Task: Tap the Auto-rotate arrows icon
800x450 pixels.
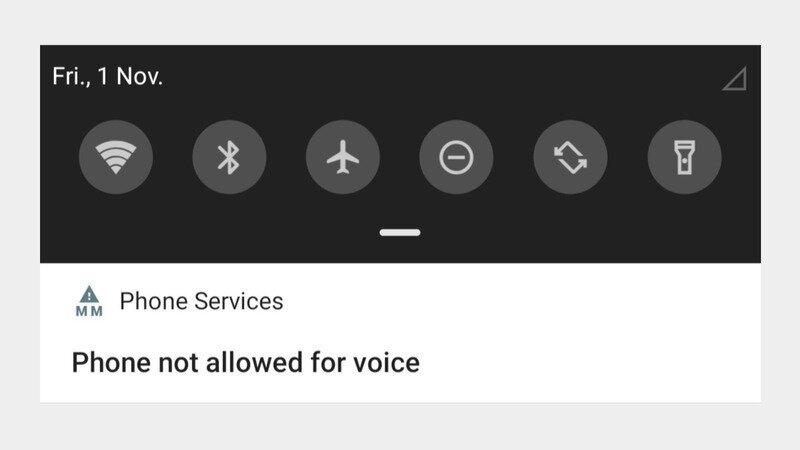Action: click(x=570, y=157)
